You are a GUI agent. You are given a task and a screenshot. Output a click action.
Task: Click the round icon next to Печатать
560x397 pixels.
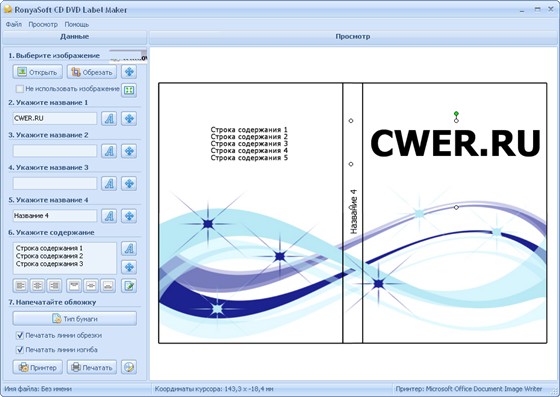coord(129,367)
